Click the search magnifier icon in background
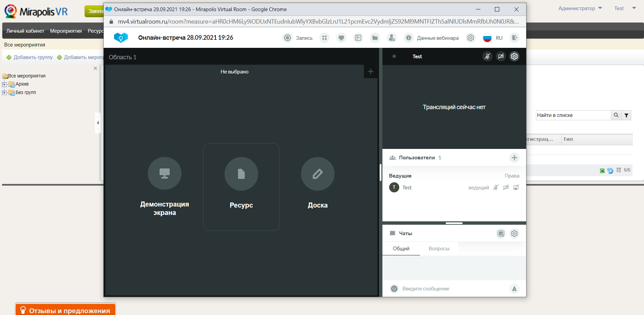The width and height of the screenshot is (644, 315). [x=616, y=115]
